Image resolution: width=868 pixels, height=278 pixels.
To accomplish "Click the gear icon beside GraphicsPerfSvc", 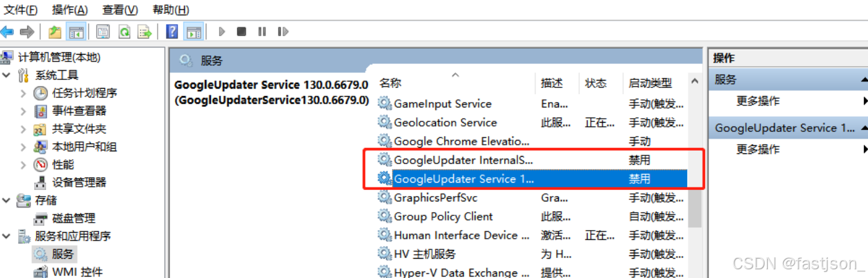I will [x=385, y=198].
